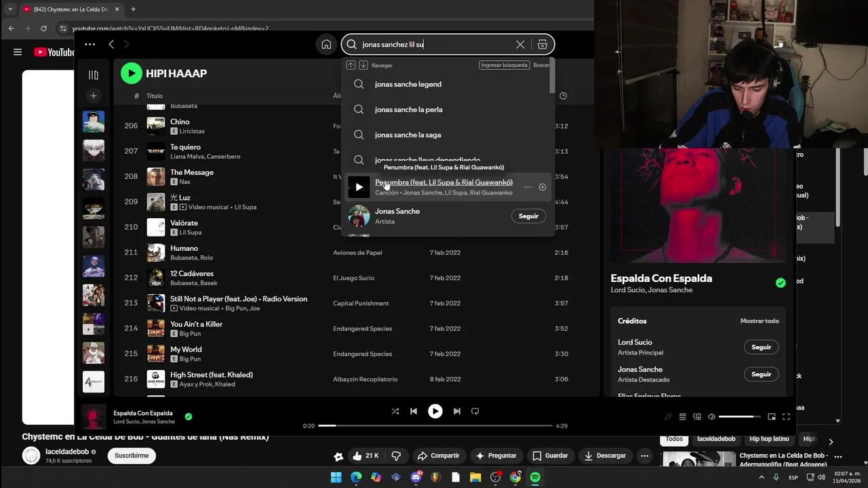Clear the Spotify search field with the X
Viewport: 868px width, 488px height.
click(520, 45)
